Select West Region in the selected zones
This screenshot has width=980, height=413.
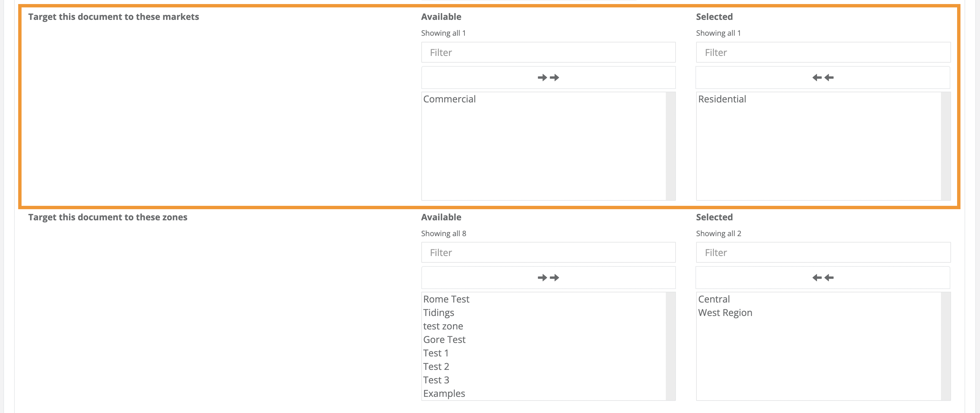pyautogui.click(x=725, y=313)
